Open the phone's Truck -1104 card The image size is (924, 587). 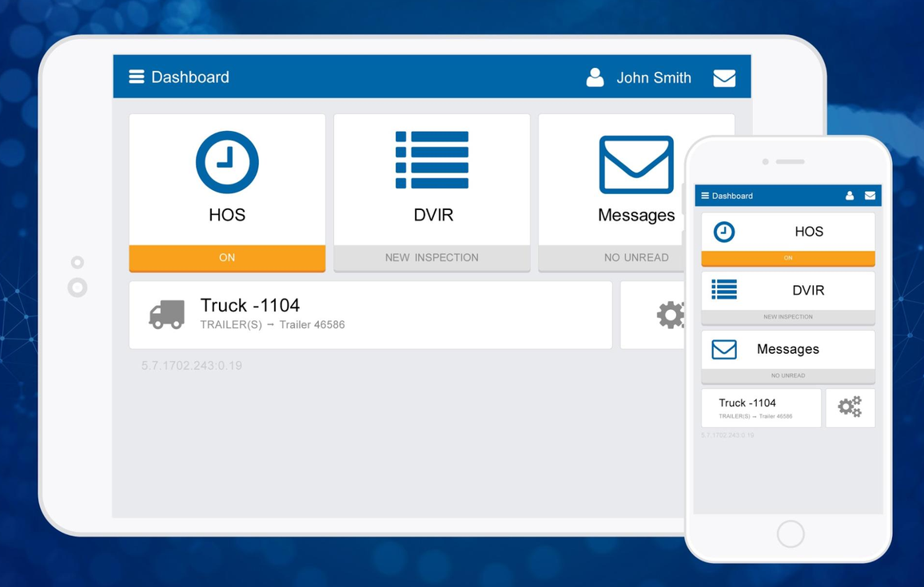coord(761,407)
